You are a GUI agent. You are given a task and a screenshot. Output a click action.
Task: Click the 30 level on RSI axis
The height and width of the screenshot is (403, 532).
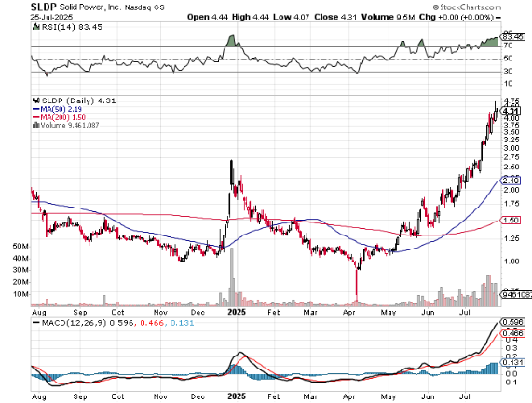[x=508, y=71]
